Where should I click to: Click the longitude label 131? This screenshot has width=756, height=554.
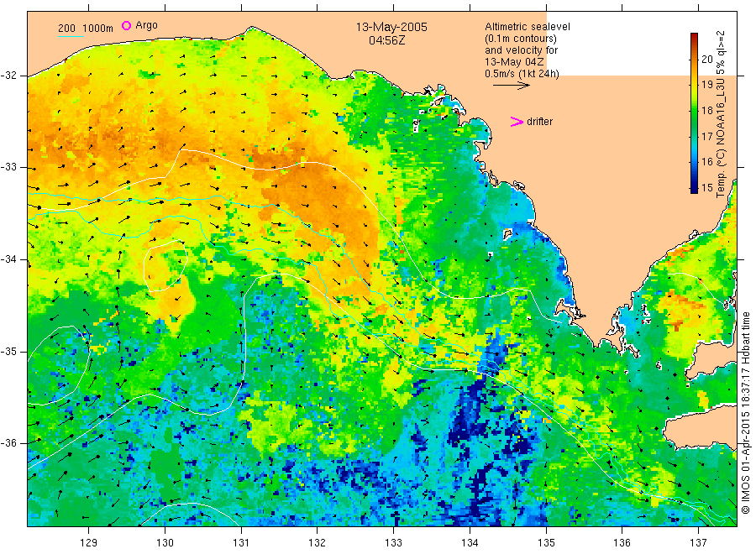point(241,543)
